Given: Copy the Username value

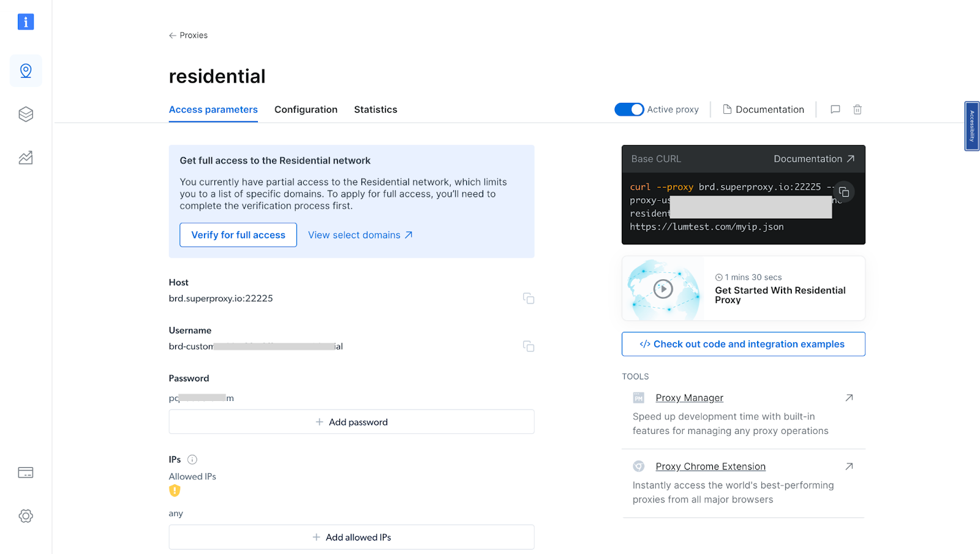Looking at the screenshot, I should coord(529,346).
